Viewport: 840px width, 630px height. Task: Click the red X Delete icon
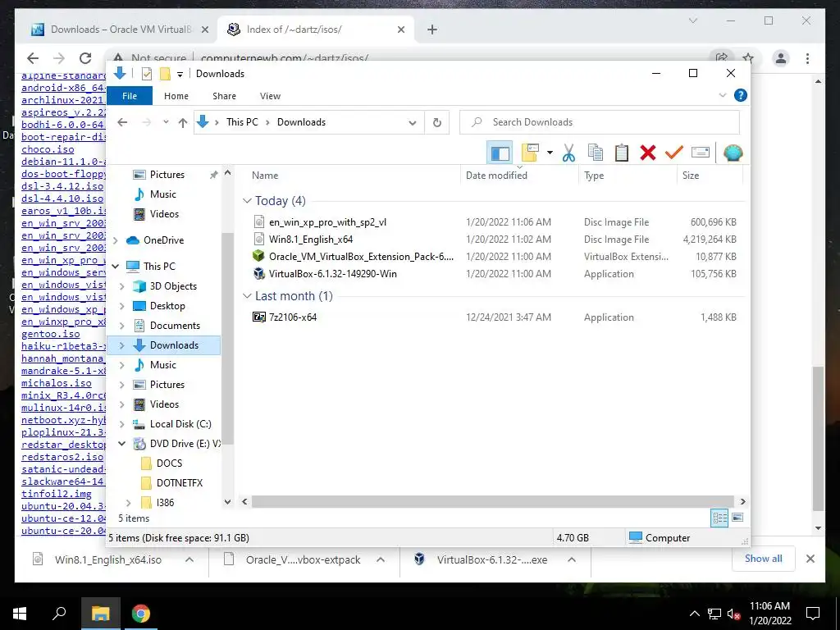[x=648, y=153]
